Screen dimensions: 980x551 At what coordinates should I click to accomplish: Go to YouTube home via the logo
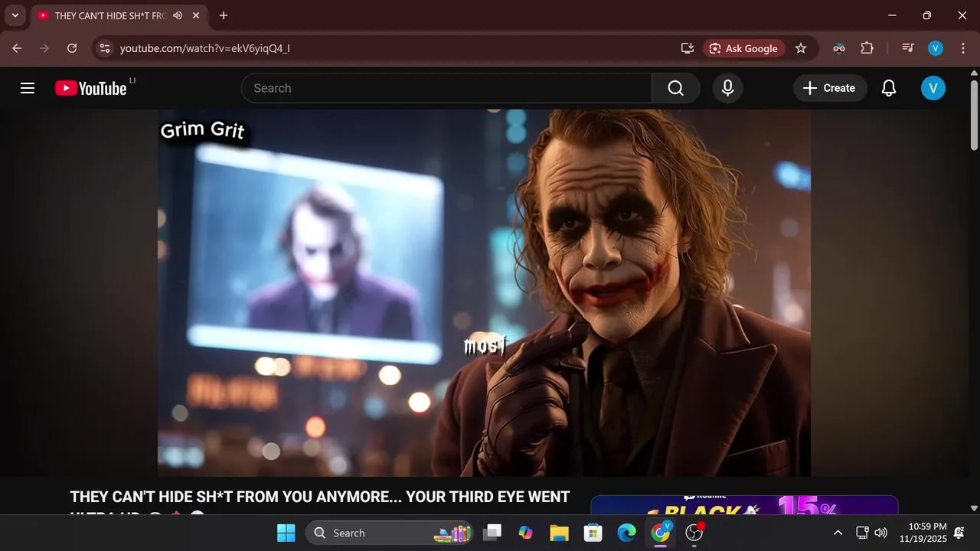click(90, 88)
